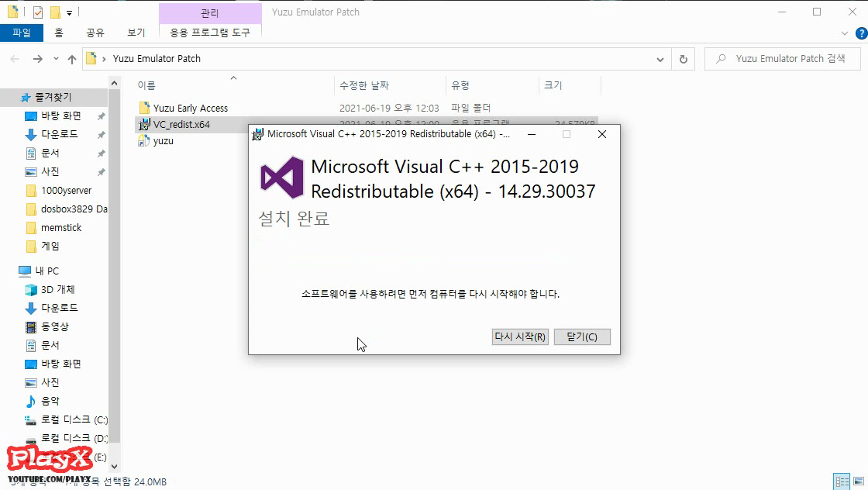The width and height of the screenshot is (868, 490).
Task: Expand the ribbon with the chevron
Action: coord(845,33)
